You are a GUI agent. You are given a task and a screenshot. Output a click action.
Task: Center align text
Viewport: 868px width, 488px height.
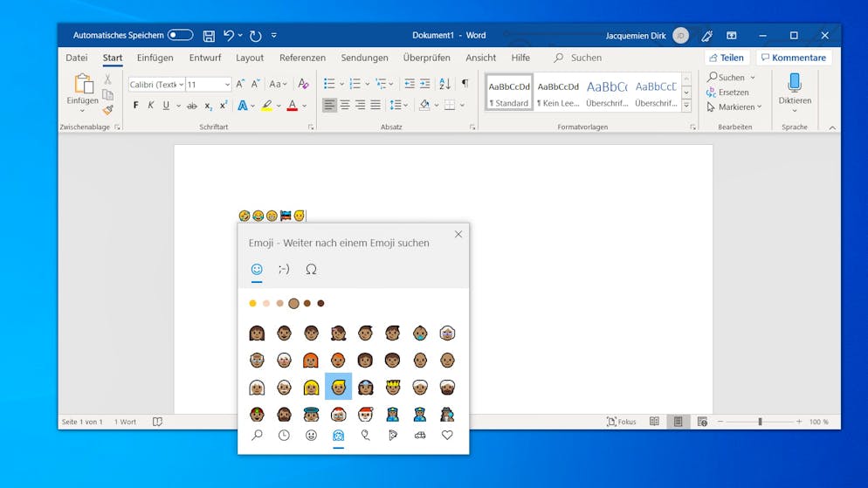pyautogui.click(x=345, y=105)
